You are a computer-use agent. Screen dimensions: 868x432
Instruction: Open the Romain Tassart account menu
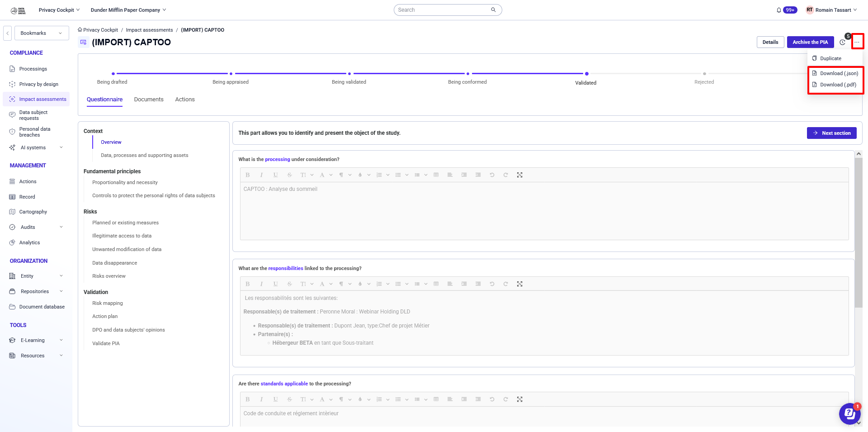click(832, 9)
